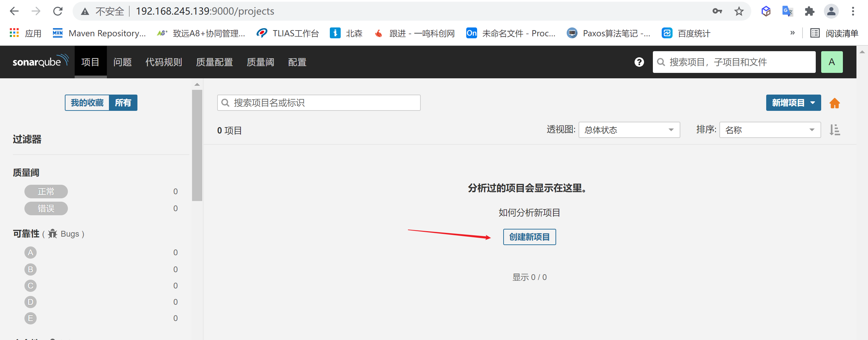Focus the 搜索项目名或标识 search field

tap(319, 103)
